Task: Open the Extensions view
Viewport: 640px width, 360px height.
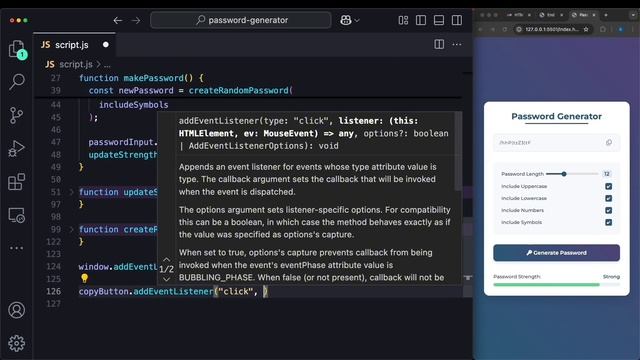Action: [x=16, y=182]
